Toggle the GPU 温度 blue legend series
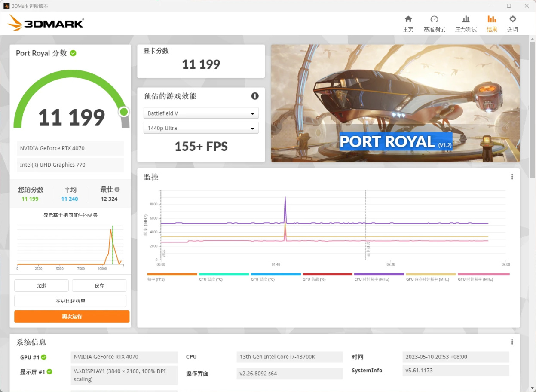The width and height of the screenshot is (536, 392). tap(276, 277)
